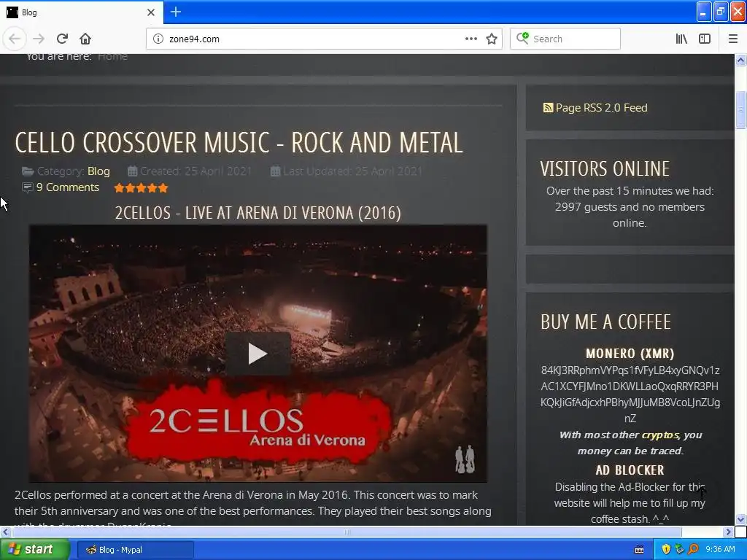The height and width of the screenshot is (560, 747).
Task: Click the vertical scrollbar thumb
Action: pos(741,109)
